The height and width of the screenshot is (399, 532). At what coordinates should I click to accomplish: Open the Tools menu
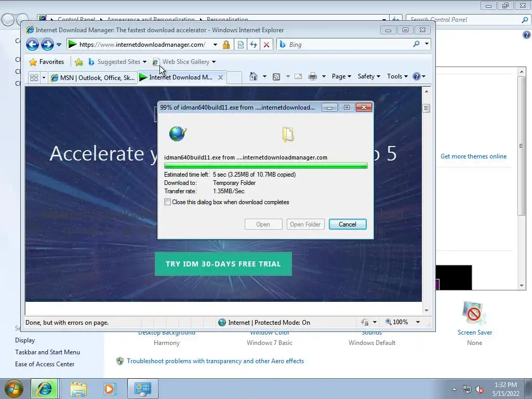click(397, 76)
